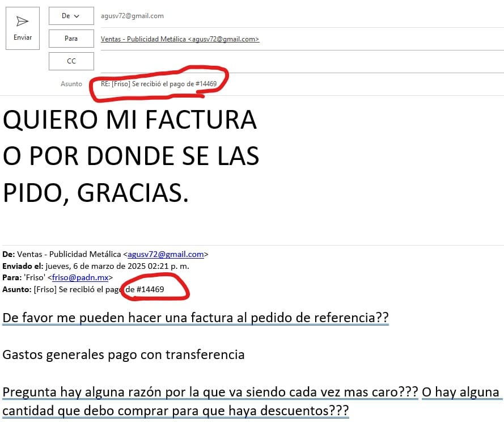504x422 pixels.
Task: Click line cantidad que debo comprar para descuentos
Action: [x=176, y=411]
